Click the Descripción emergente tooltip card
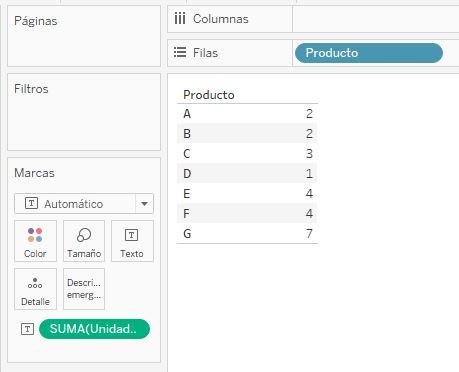Image resolution: width=459 pixels, height=372 pixels. tap(84, 289)
